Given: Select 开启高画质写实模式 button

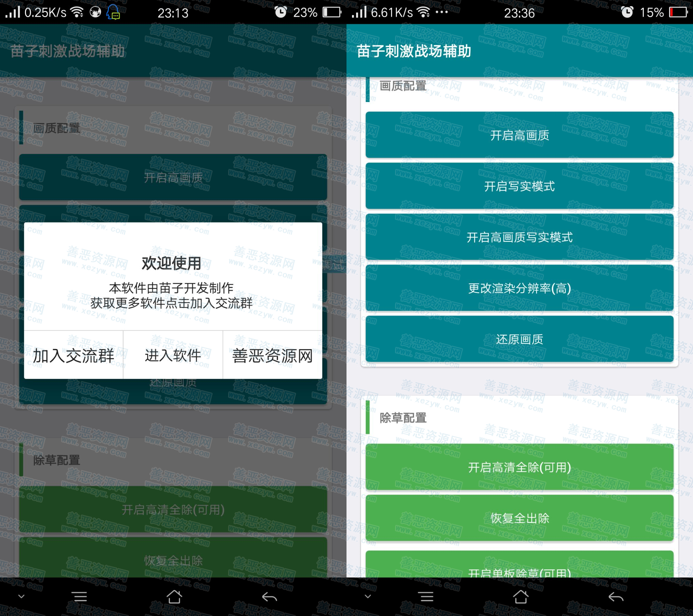Looking at the screenshot, I should point(519,237).
